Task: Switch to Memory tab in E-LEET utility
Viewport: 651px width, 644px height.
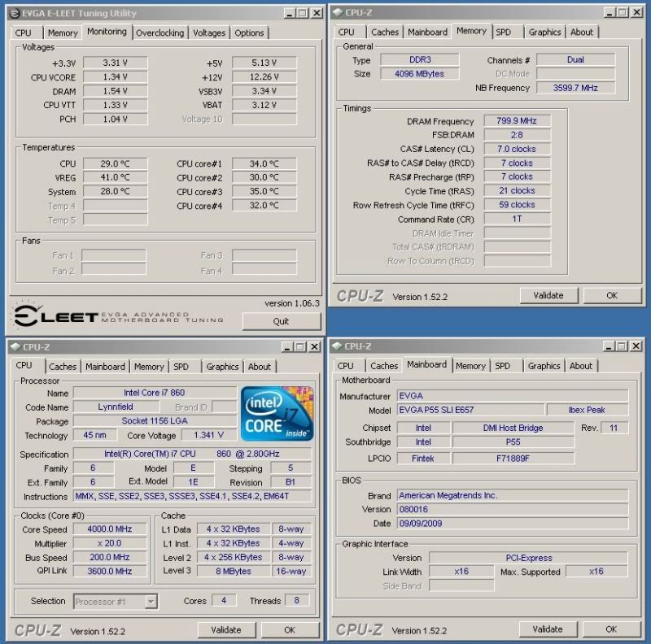Action: 63,33
